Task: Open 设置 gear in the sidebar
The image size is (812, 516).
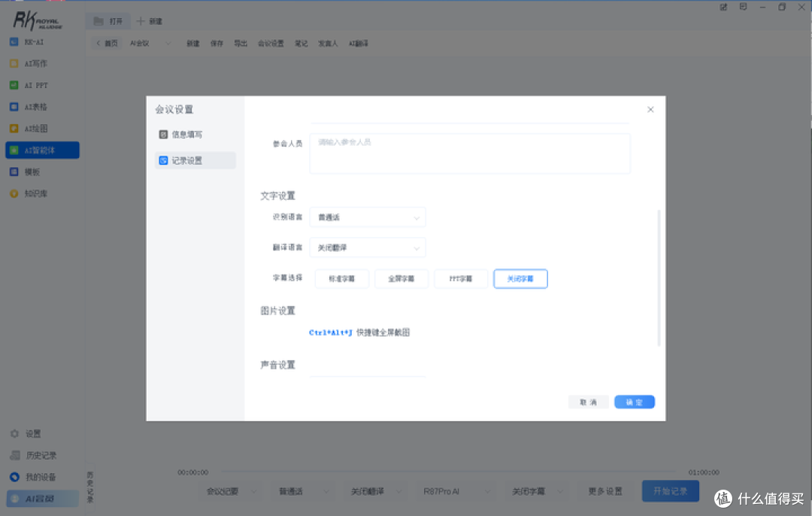Action: 26,433
